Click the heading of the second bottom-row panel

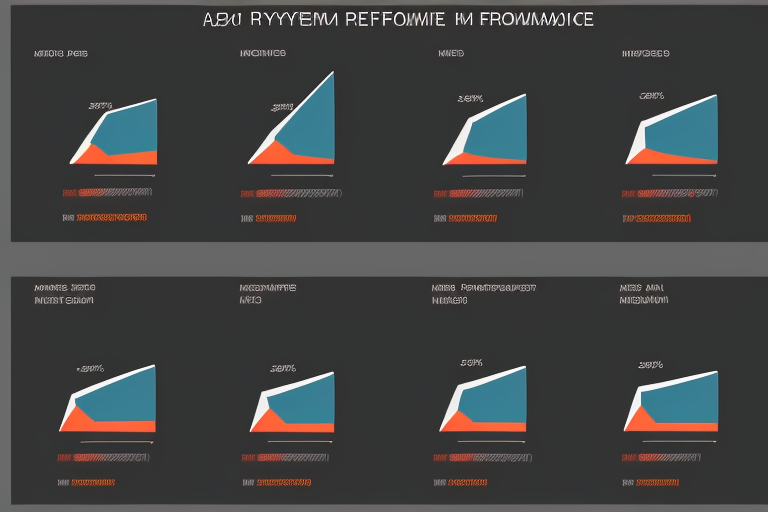[x=268, y=293]
